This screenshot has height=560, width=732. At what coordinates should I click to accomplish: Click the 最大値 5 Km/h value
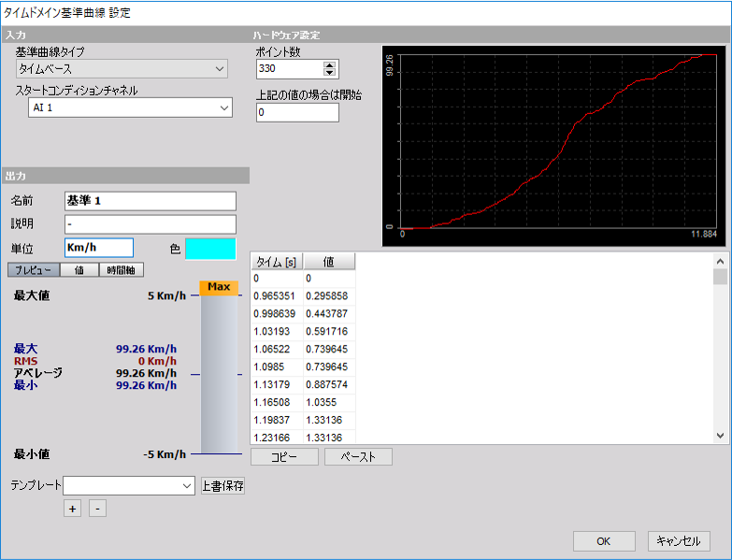166,295
